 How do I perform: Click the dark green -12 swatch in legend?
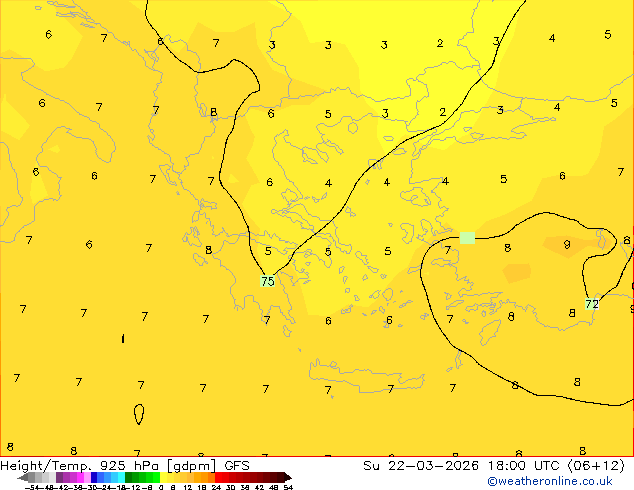128,477
